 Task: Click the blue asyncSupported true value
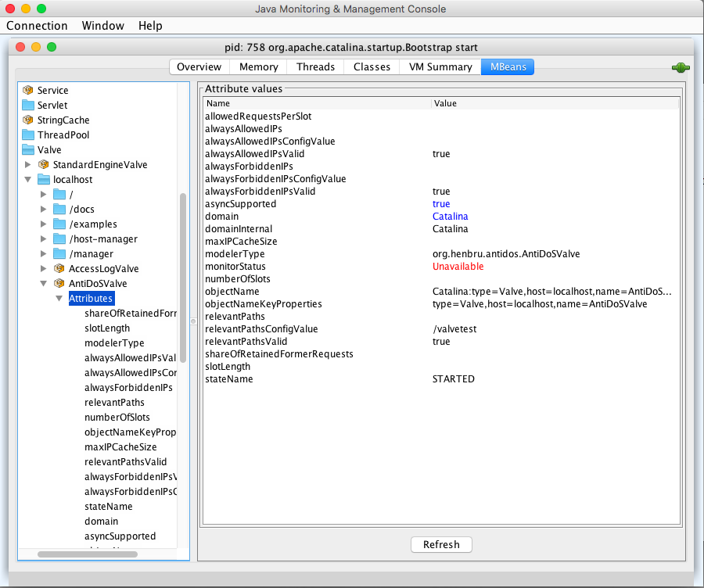pyautogui.click(x=441, y=203)
